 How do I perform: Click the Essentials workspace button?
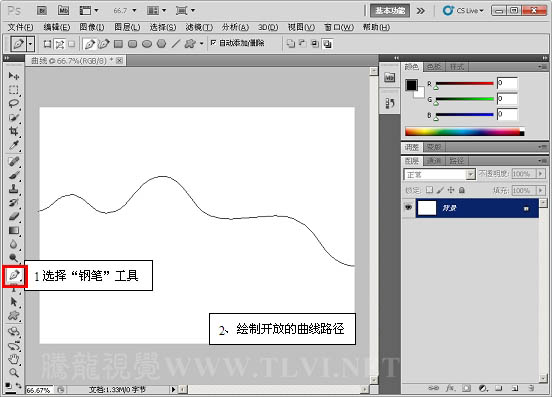click(390, 11)
